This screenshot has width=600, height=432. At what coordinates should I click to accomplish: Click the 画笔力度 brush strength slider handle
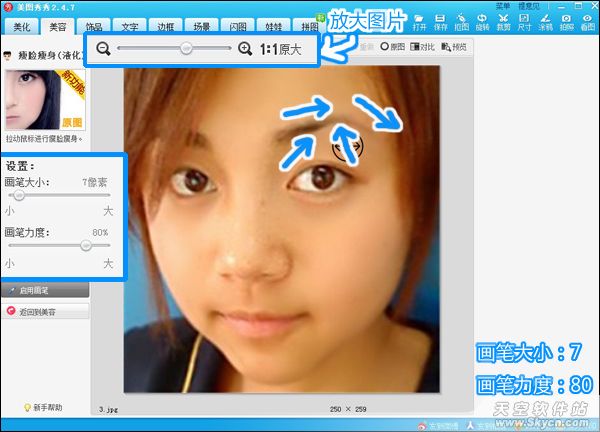(86, 245)
